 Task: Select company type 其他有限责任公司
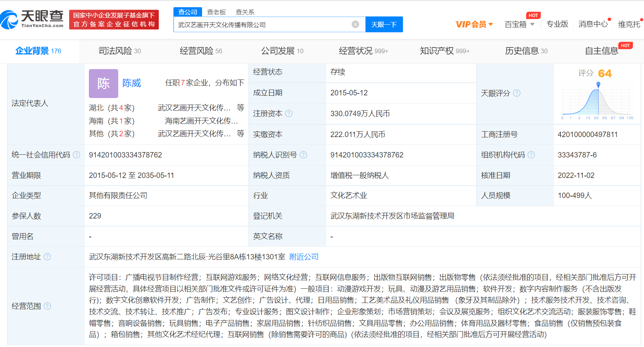(x=118, y=195)
